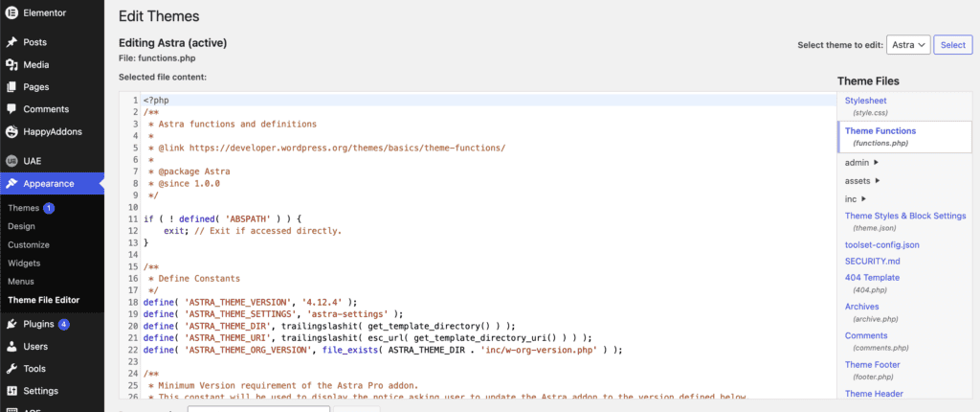Open the HappyAddons menu

[52, 132]
